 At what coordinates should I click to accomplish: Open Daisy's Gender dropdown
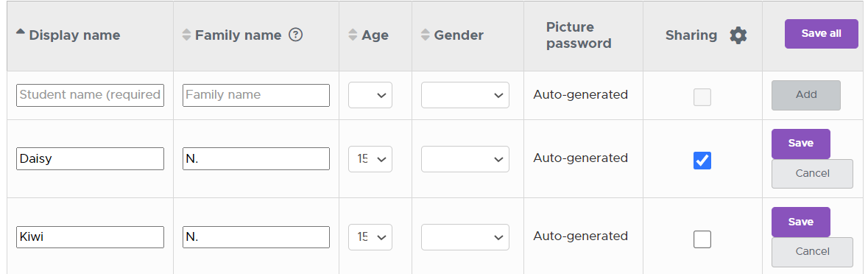(x=465, y=159)
